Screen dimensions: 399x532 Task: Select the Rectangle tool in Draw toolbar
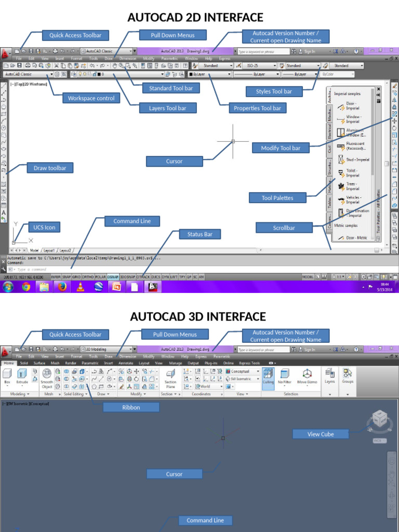point(4,114)
